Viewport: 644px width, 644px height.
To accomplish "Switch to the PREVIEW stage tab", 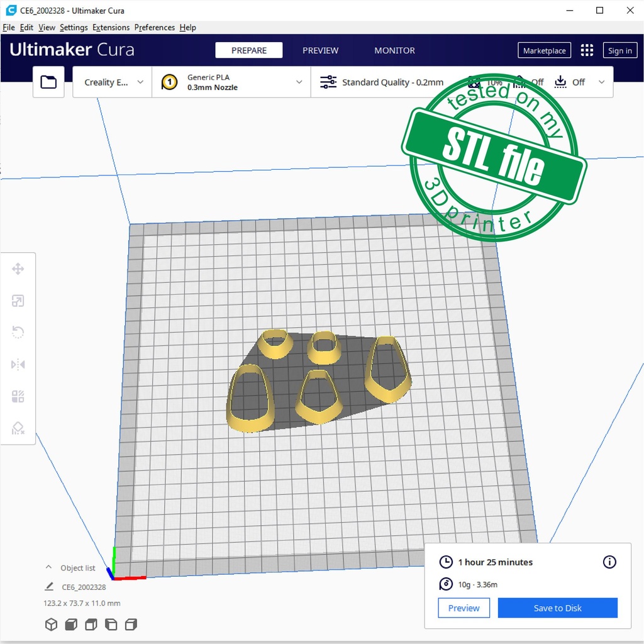I will pos(320,50).
